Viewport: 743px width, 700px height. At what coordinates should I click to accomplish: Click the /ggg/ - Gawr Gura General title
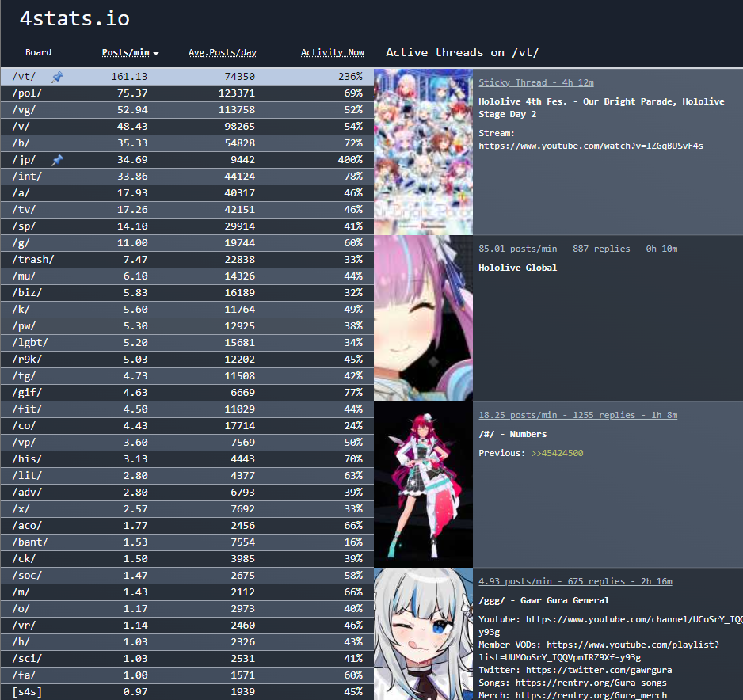pos(543,600)
